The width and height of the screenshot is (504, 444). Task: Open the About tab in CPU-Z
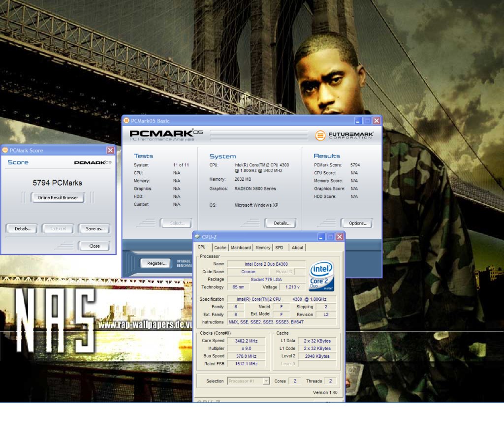(297, 248)
